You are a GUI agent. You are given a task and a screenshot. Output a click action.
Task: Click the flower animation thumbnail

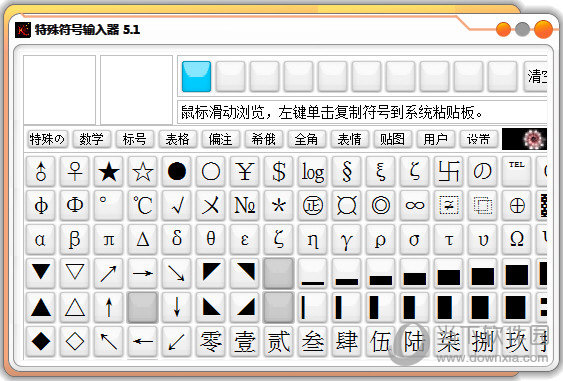pyautogui.click(x=525, y=139)
